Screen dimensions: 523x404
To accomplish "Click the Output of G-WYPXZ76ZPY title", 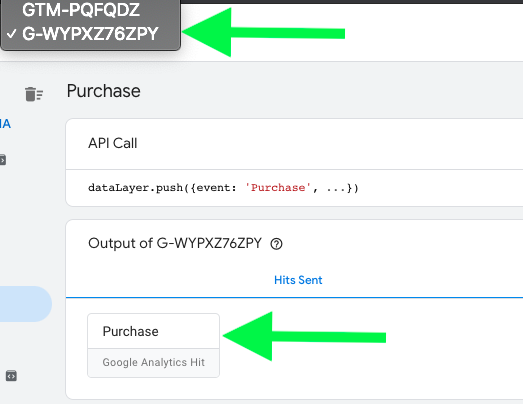I will (175, 243).
